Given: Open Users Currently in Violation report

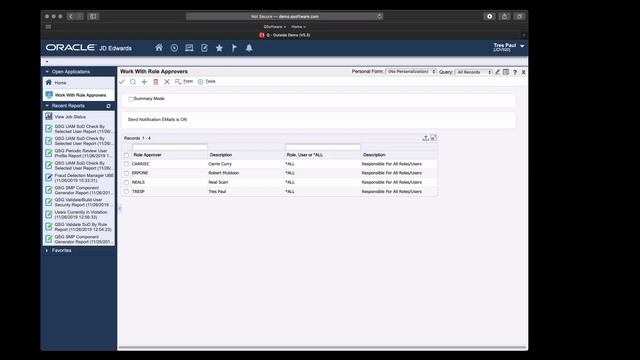Looking at the screenshot, I should 81,214.
